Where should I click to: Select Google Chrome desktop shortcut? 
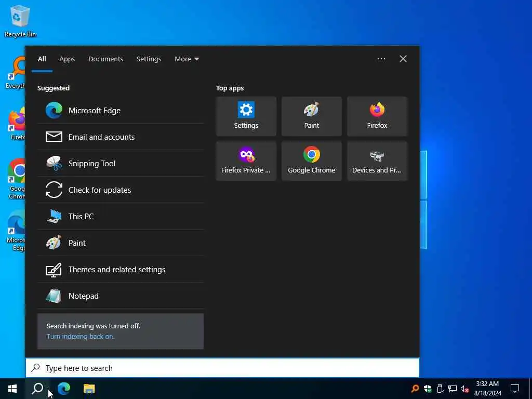pos(16,179)
